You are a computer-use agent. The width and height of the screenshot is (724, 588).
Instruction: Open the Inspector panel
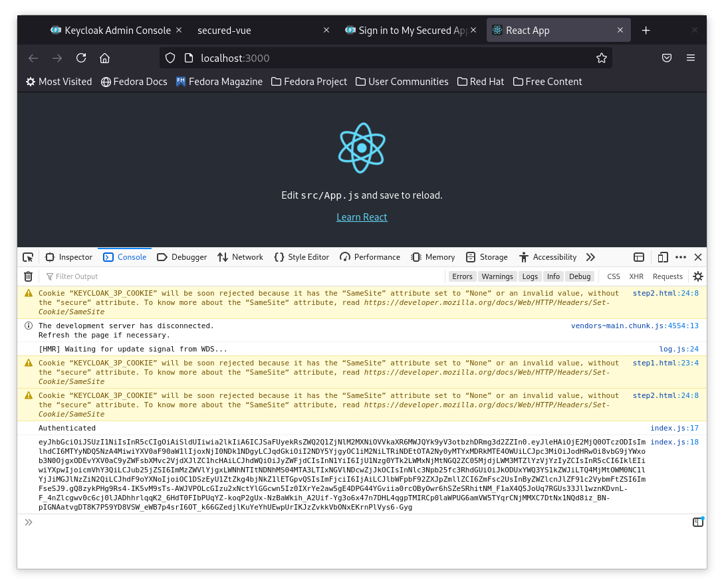pyautogui.click(x=68, y=258)
